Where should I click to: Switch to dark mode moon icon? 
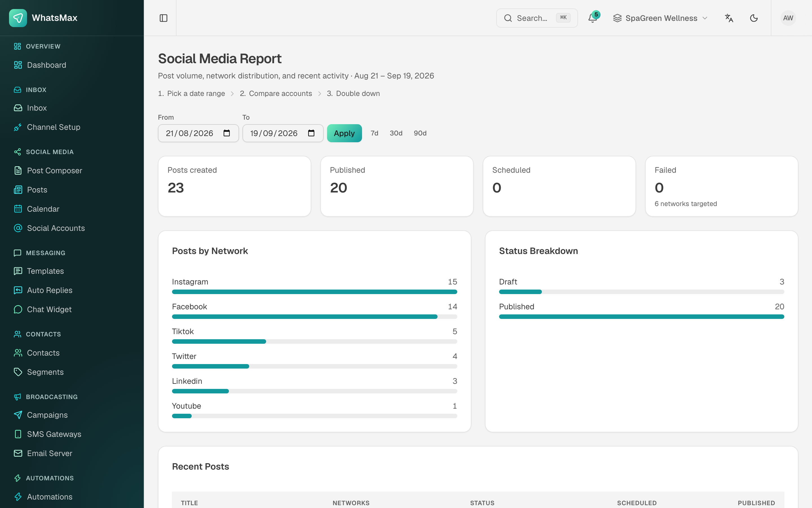[754, 18]
